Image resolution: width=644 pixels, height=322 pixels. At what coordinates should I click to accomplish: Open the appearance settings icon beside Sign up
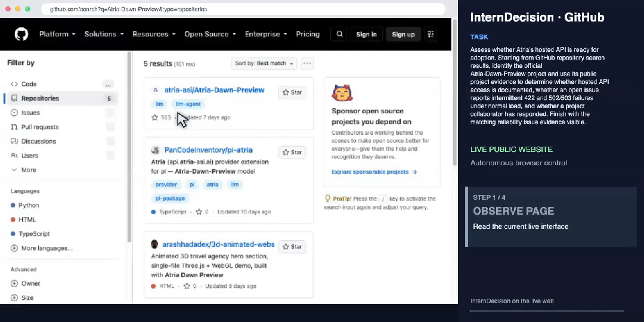[431, 34]
